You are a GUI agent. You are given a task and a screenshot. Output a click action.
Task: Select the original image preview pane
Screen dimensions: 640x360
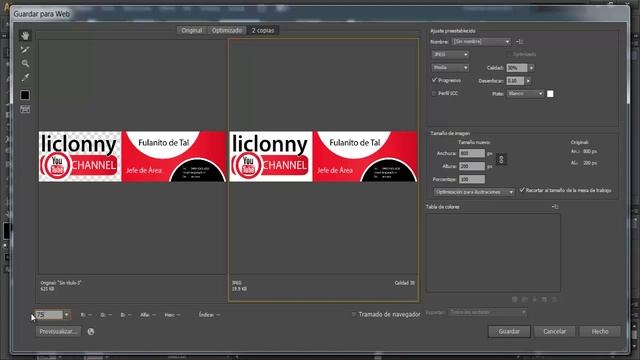(x=132, y=157)
